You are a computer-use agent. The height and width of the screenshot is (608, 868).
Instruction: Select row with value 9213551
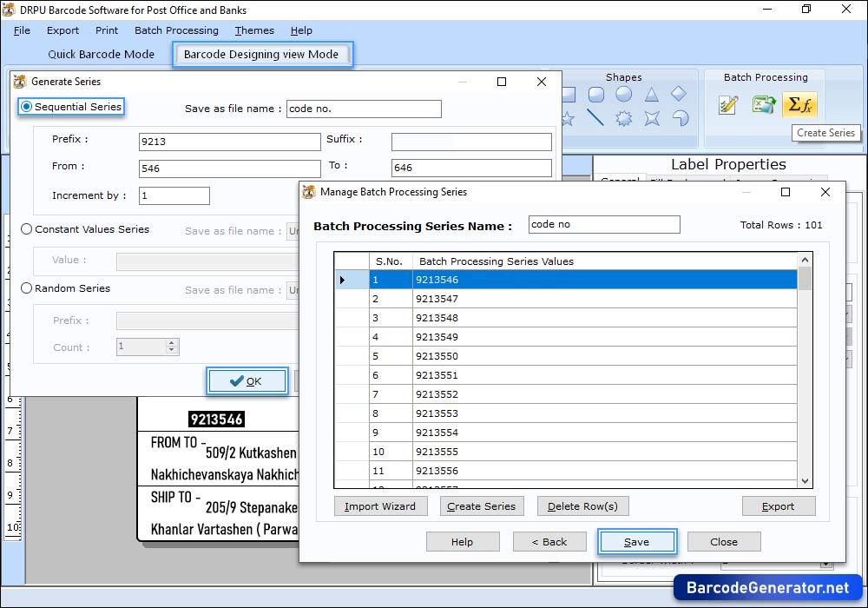point(566,375)
